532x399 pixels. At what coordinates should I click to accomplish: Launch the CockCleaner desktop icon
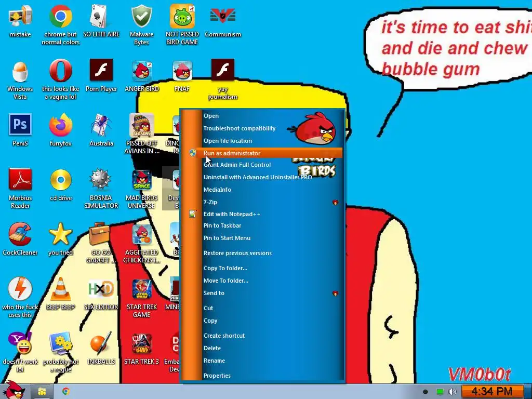click(x=20, y=234)
